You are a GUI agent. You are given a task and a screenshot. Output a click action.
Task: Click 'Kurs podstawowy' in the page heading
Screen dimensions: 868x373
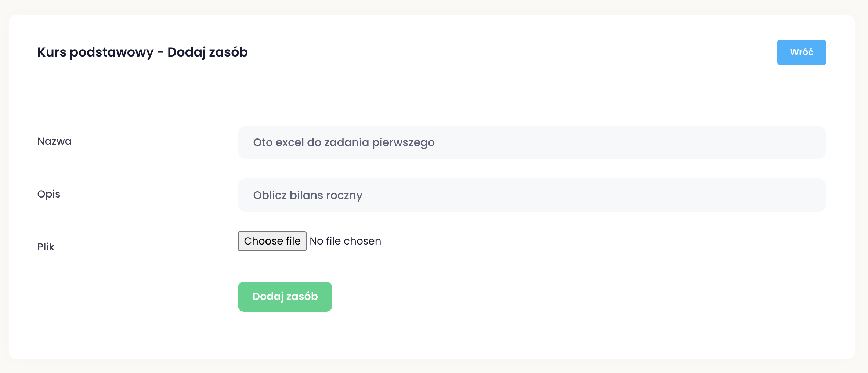click(x=95, y=52)
